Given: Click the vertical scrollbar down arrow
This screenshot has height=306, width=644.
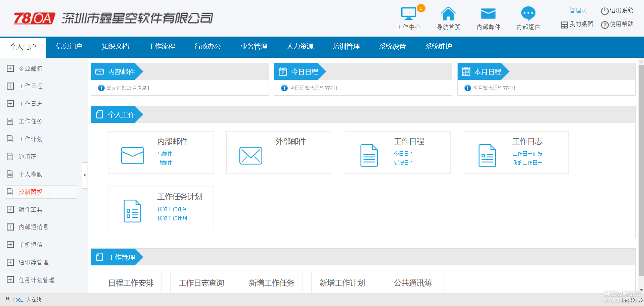Looking at the screenshot, I should click(641, 290).
